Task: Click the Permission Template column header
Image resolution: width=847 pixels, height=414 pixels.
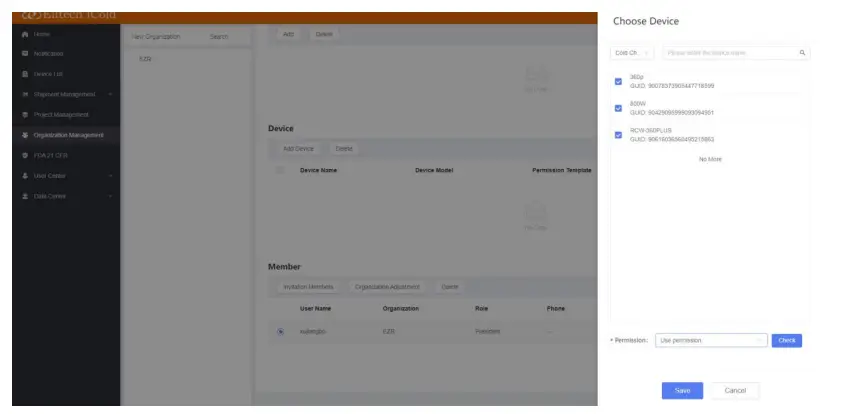Action: pyautogui.click(x=562, y=170)
